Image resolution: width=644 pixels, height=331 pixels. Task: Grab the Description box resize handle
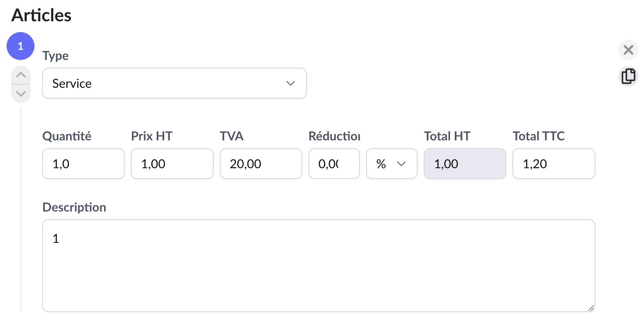(591, 308)
